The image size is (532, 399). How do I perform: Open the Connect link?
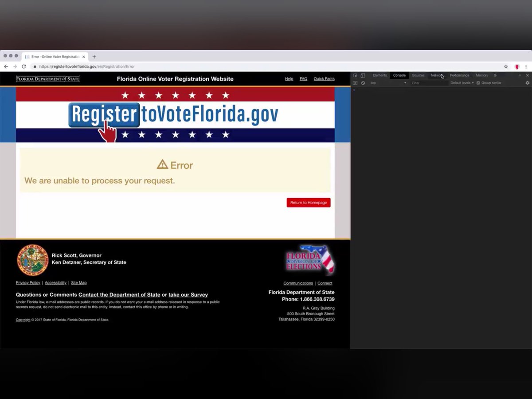click(x=325, y=283)
